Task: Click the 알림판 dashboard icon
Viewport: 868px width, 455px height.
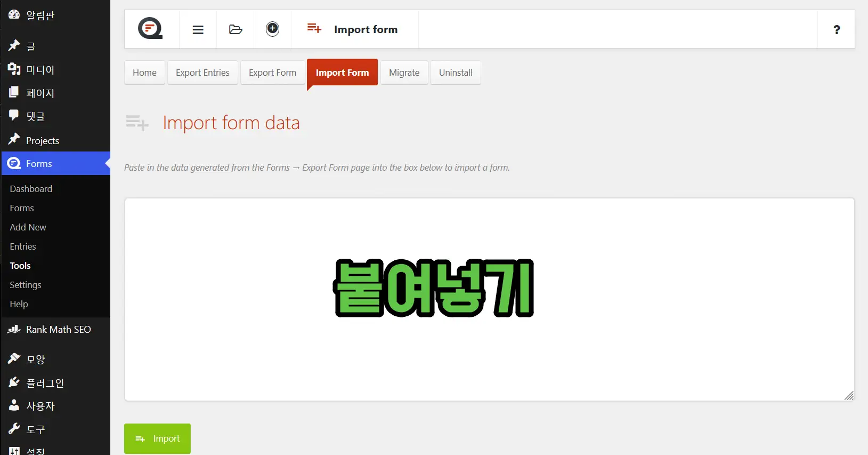Action: [x=14, y=15]
